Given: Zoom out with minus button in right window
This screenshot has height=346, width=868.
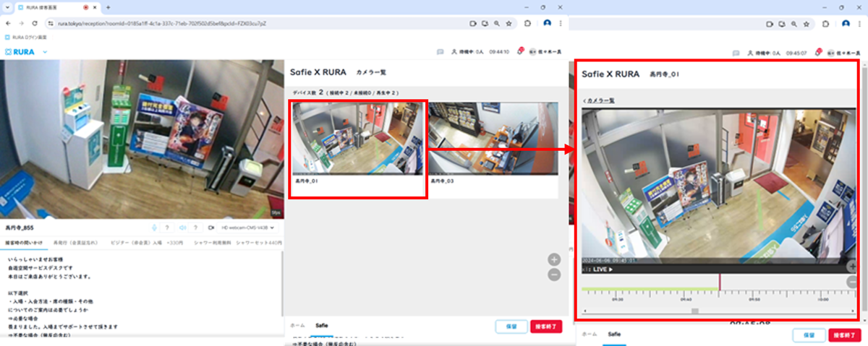Looking at the screenshot, I should click(854, 282).
